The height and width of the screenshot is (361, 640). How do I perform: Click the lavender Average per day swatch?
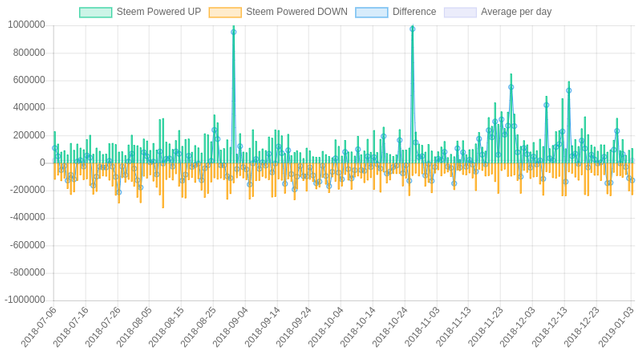[460, 12]
